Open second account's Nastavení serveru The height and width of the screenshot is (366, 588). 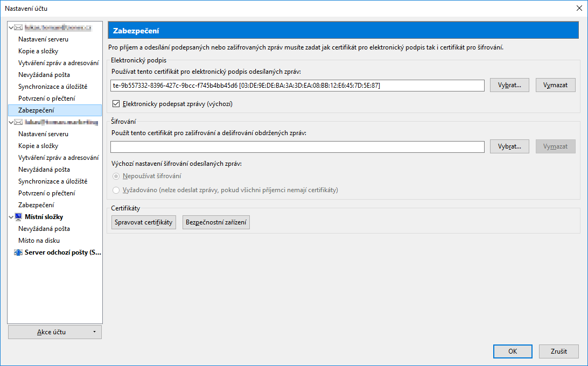click(x=43, y=134)
